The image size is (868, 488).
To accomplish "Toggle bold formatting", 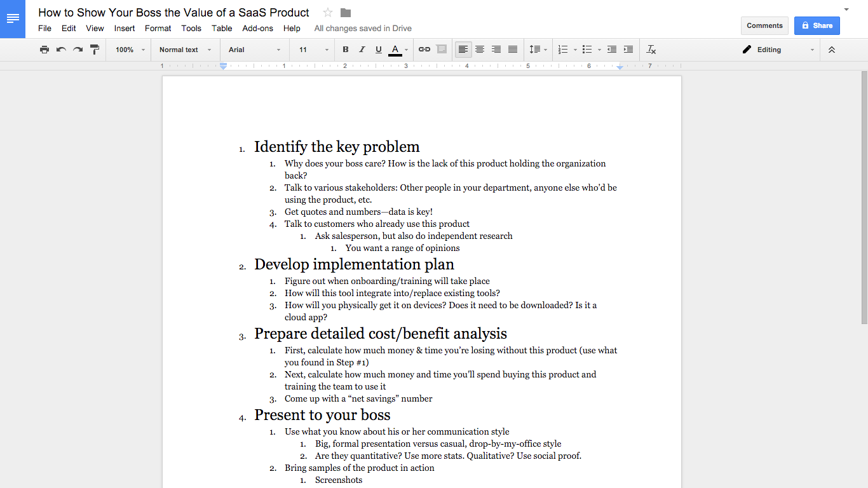I will (x=346, y=50).
